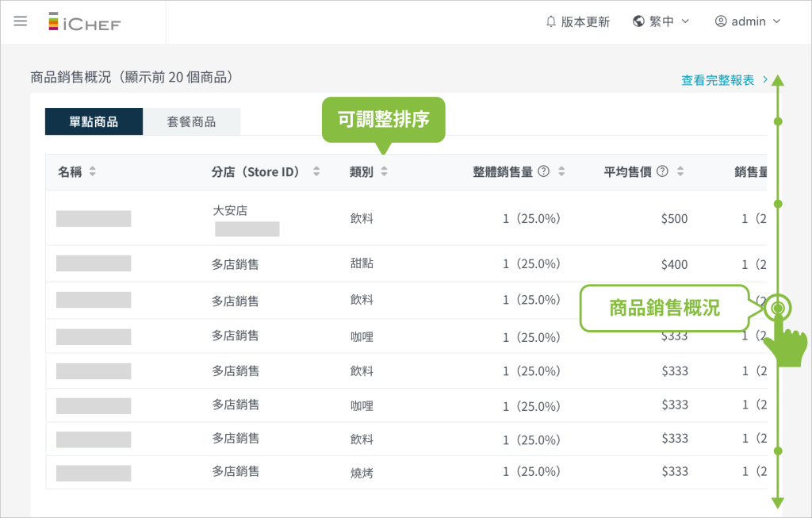Sort table by 名稱 column arrows

[x=92, y=171]
